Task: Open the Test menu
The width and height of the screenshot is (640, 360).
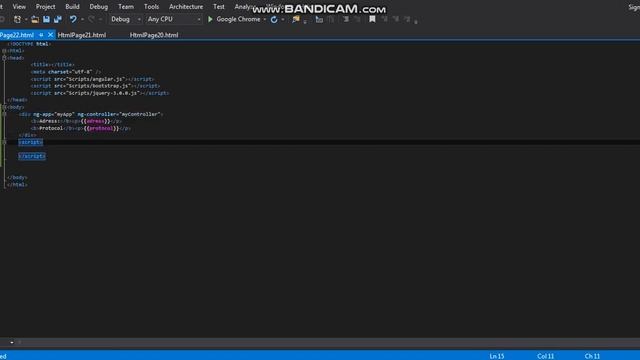Action: [219, 7]
